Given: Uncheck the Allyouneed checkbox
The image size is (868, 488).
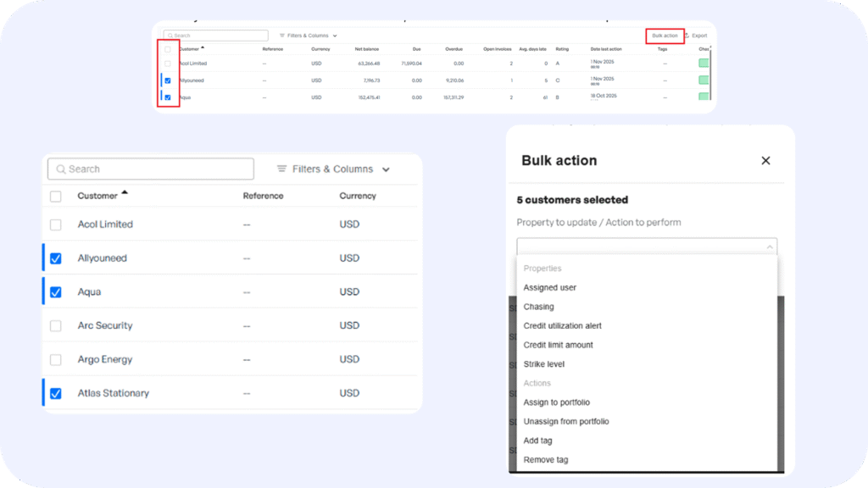Looking at the screenshot, I should (x=56, y=258).
